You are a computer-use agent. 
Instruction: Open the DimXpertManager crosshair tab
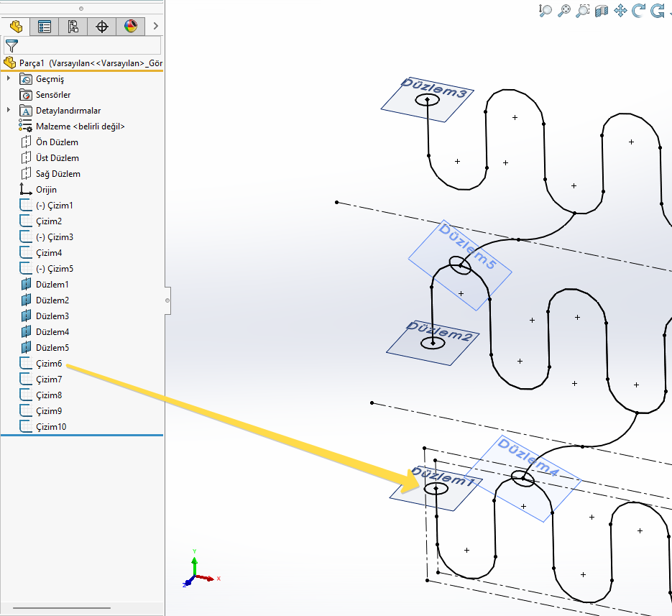coord(102,27)
